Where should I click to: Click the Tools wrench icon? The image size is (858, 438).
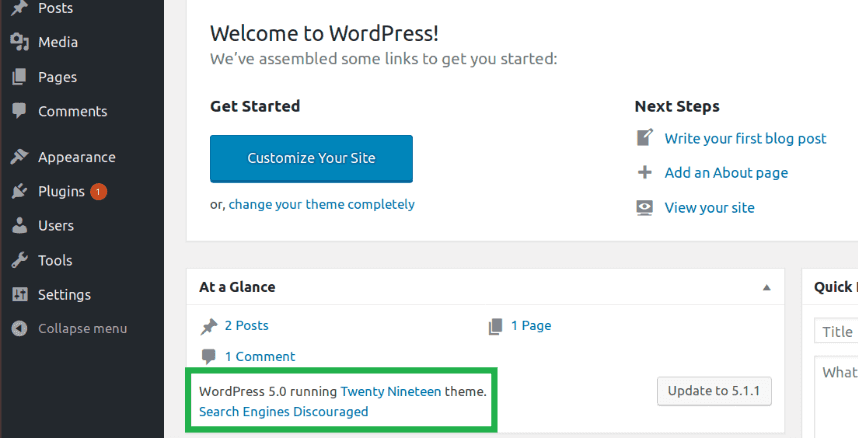[x=19, y=260]
